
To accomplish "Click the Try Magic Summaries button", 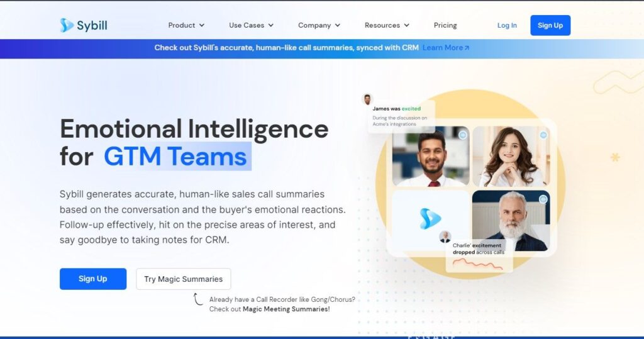I will pyautogui.click(x=184, y=279).
